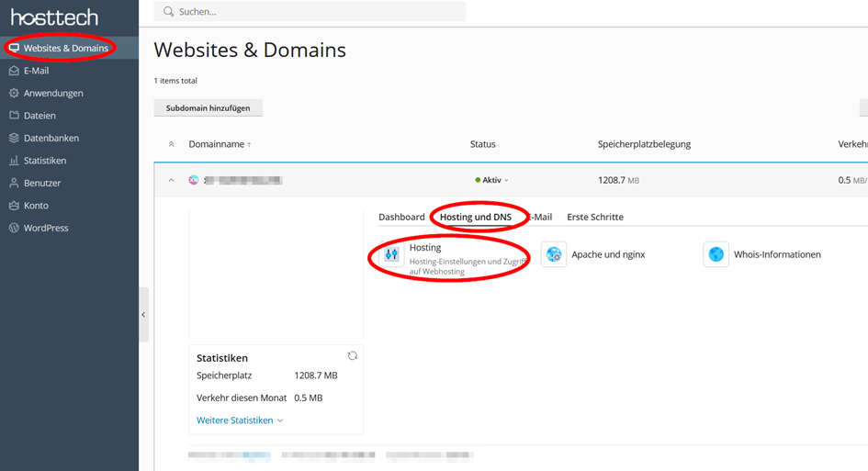Click the Benutzer person icon
868x471 pixels.
[14, 183]
